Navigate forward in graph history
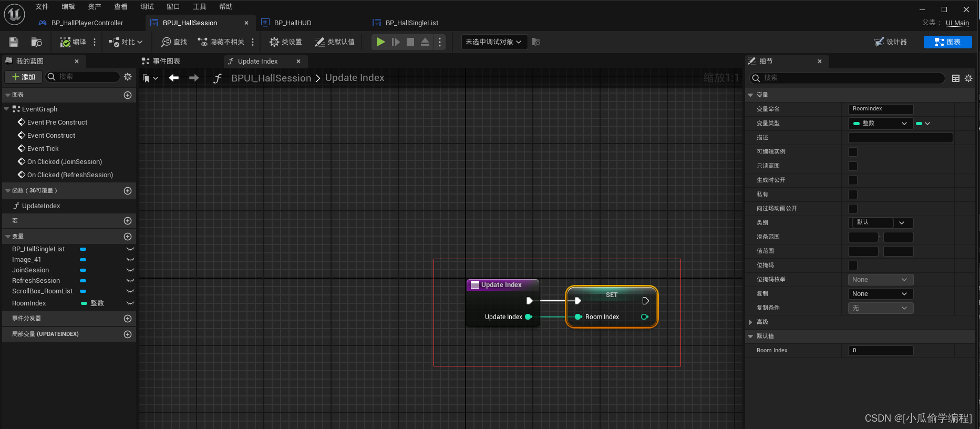The height and width of the screenshot is (429, 980). [x=194, y=78]
